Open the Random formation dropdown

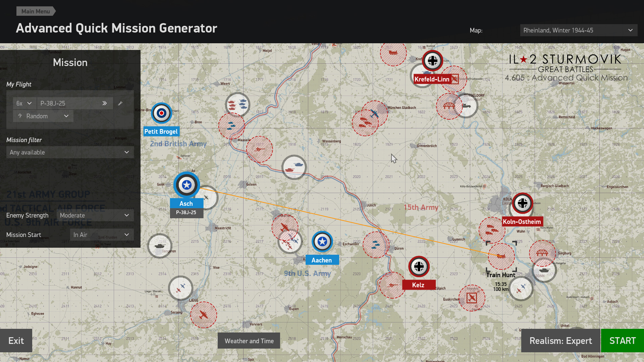tap(43, 116)
